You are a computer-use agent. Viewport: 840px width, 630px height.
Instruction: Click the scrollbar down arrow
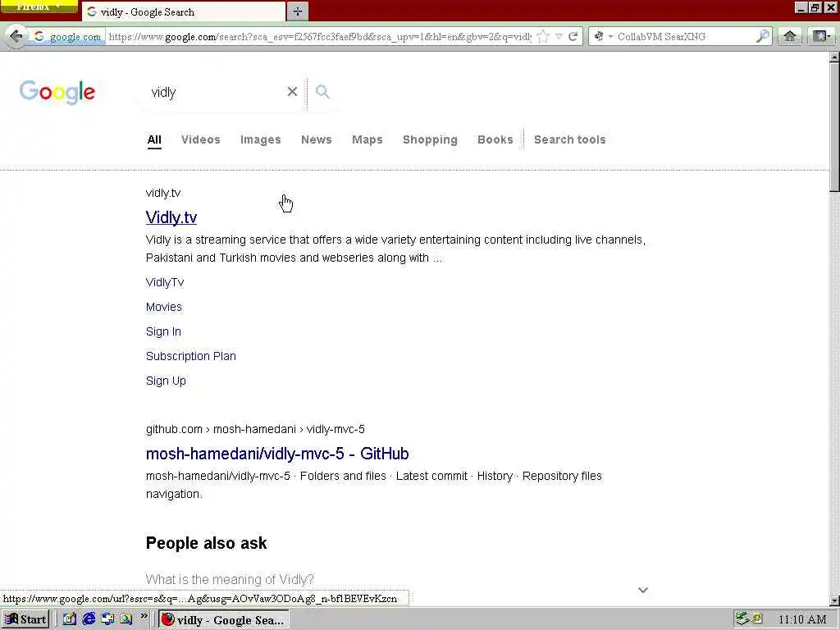(x=834, y=600)
